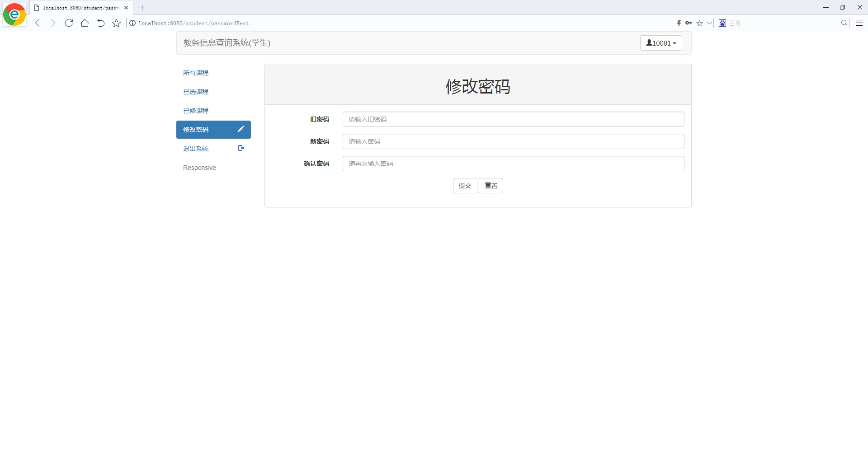This screenshot has height=468, width=868.
Task: Click the 新密码 label
Action: click(x=320, y=141)
